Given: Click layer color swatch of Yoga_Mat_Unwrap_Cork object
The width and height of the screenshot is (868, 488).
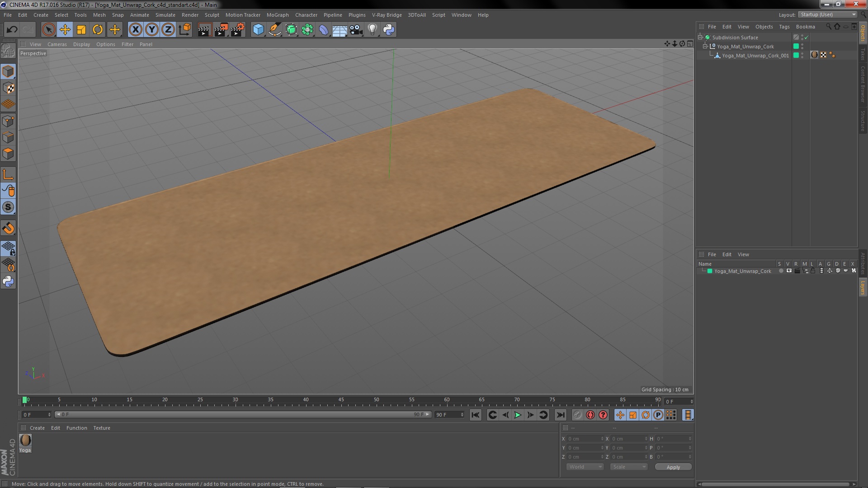Looking at the screenshot, I should click(x=796, y=47).
